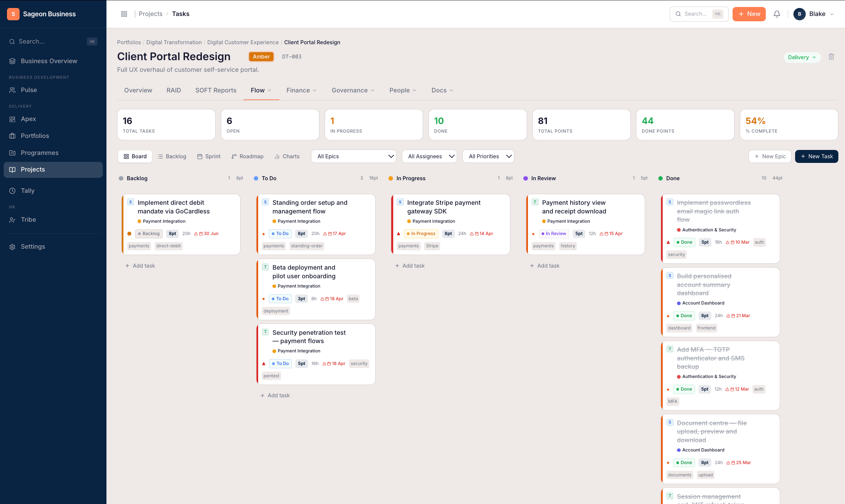Delete project using the trash icon
This screenshot has height=504, width=845.
(x=831, y=57)
